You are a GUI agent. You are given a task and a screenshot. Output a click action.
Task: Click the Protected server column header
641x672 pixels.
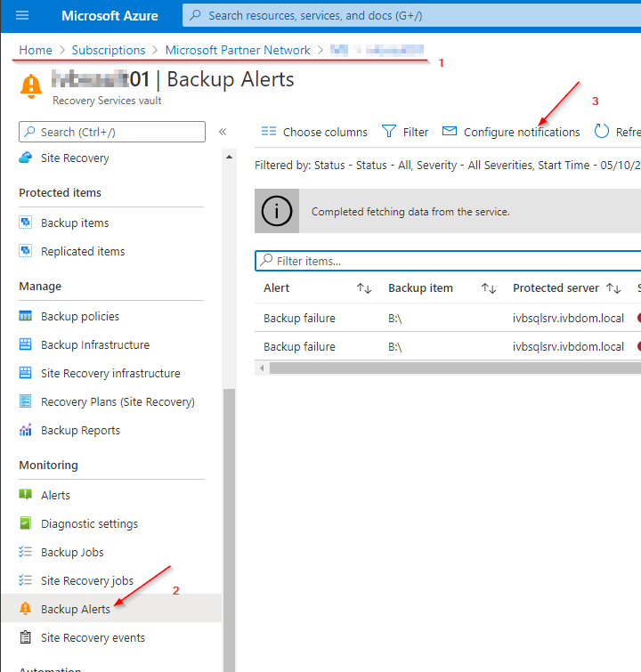tap(556, 288)
